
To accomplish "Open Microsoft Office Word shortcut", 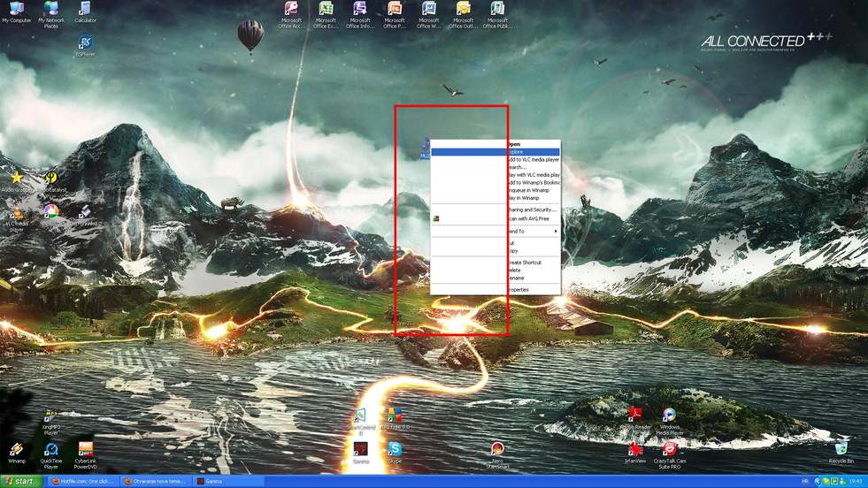I will [x=428, y=15].
